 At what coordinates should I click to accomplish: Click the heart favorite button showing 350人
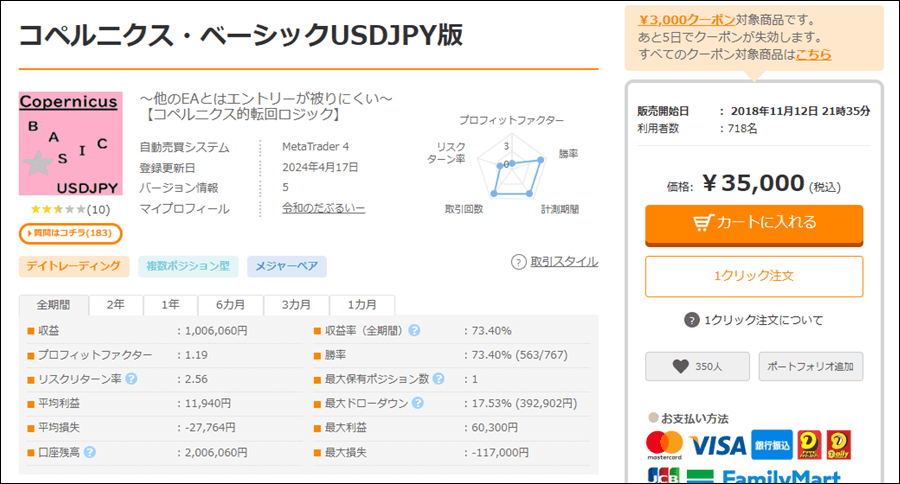click(697, 366)
